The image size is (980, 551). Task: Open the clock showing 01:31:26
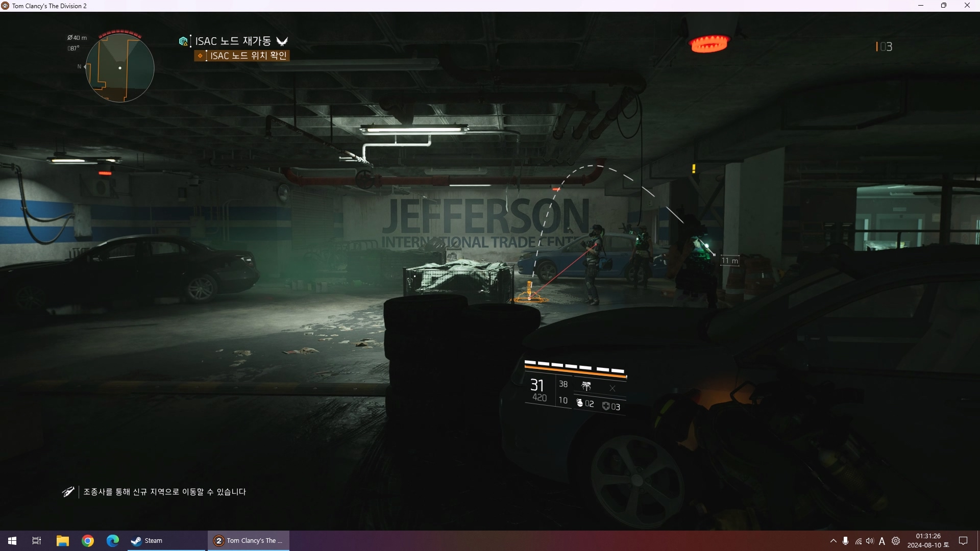tap(927, 540)
